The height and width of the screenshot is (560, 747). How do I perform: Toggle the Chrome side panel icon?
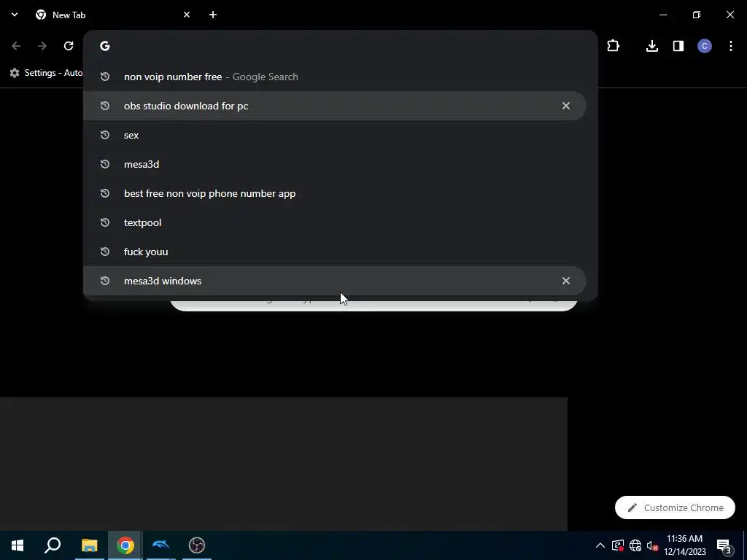[x=678, y=46]
